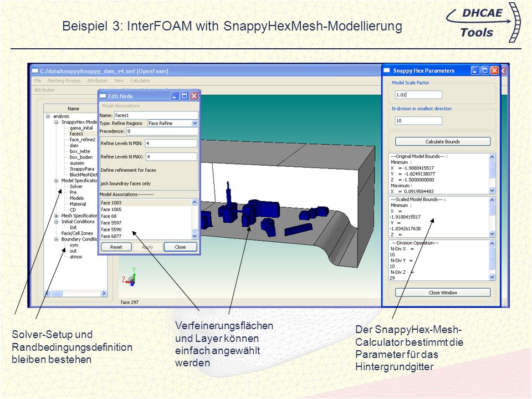Click the Close button in Edit Node
The height and width of the screenshot is (399, 532).
pos(180,247)
